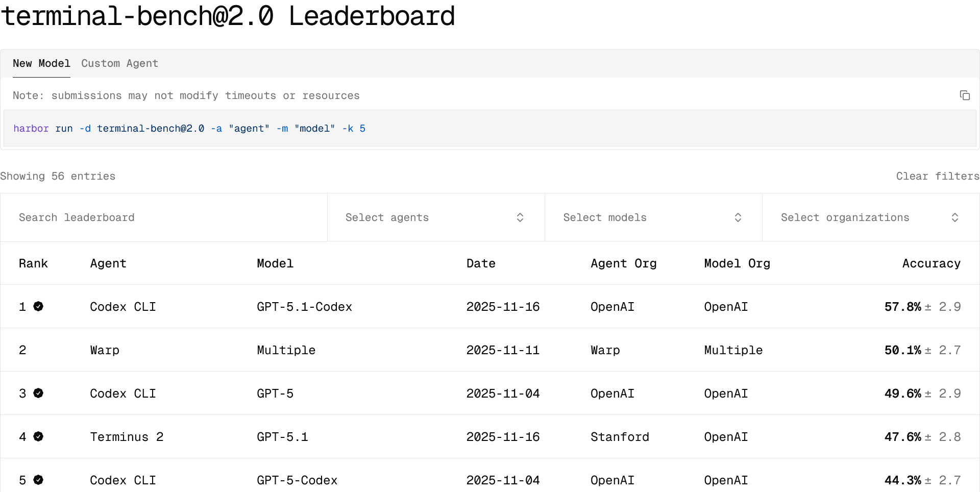The width and height of the screenshot is (980, 492).
Task: Open the Select organizations dropdown
Action: click(871, 217)
